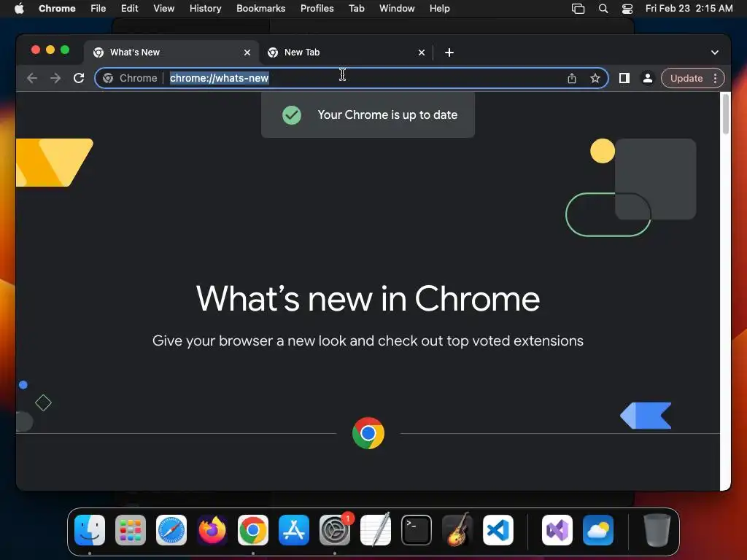Image resolution: width=747 pixels, height=560 pixels.
Task: Open the Tab menu
Action: click(356, 9)
